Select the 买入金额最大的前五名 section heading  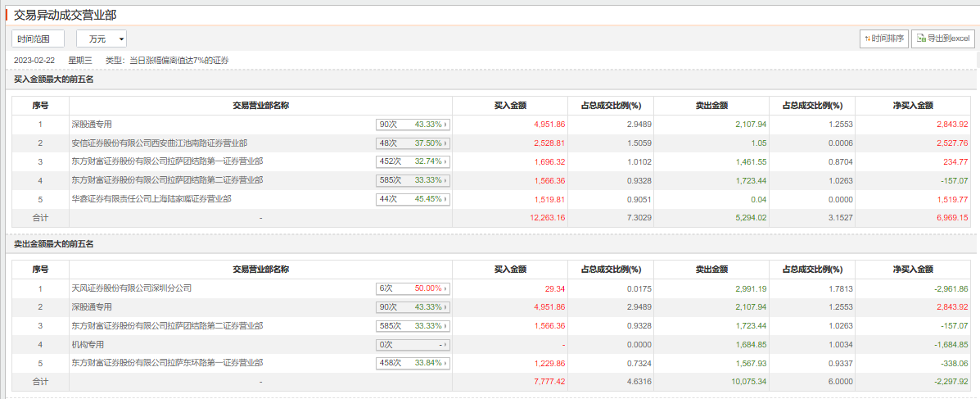[54, 79]
